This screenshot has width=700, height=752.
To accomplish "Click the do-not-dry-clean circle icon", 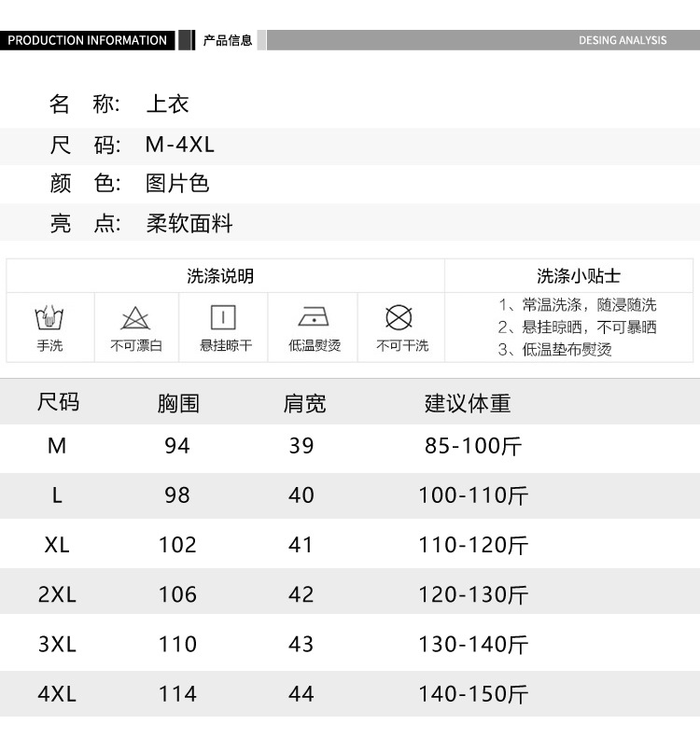I will click(399, 317).
